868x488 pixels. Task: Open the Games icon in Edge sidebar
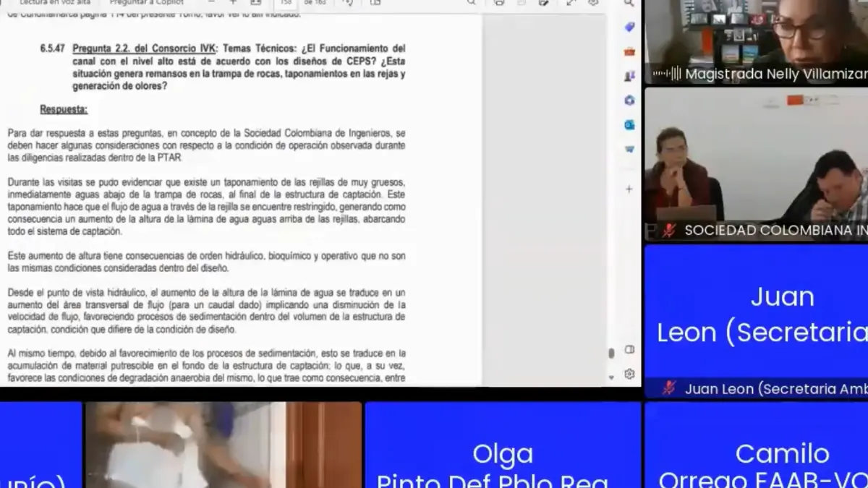629,75
